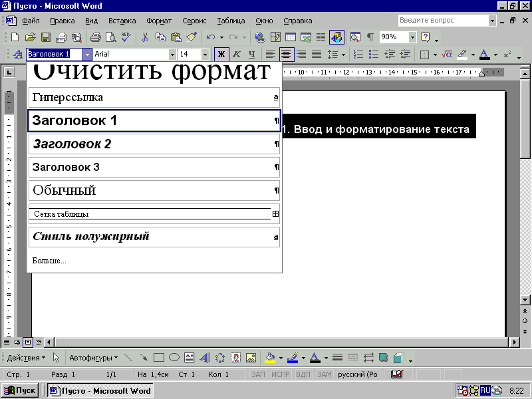Open the font color dropdown arrow
The height and width of the screenshot is (399, 532).
click(x=495, y=55)
